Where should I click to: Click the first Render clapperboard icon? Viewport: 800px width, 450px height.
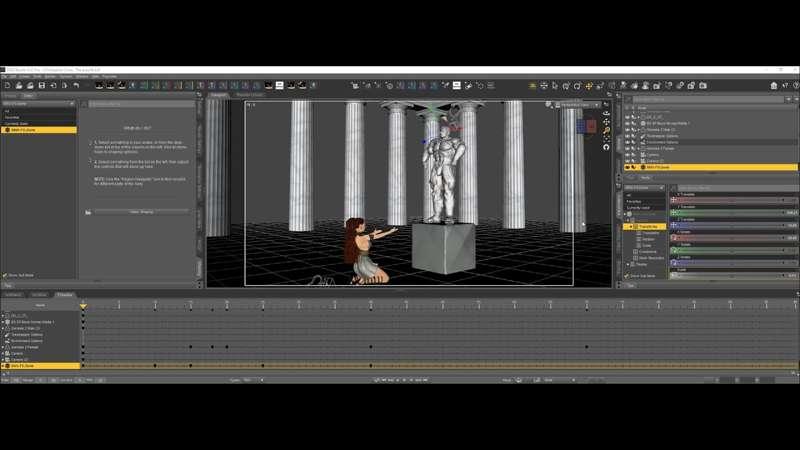99,86
